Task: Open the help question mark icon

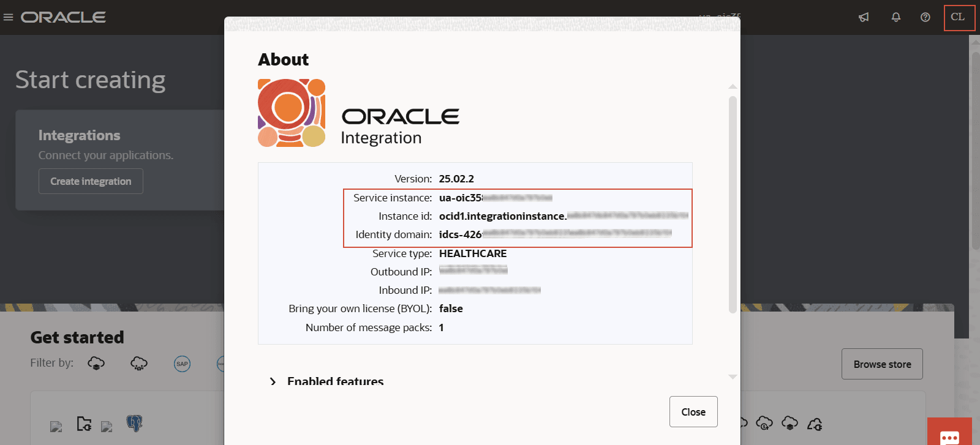Action: pyautogui.click(x=925, y=17)
